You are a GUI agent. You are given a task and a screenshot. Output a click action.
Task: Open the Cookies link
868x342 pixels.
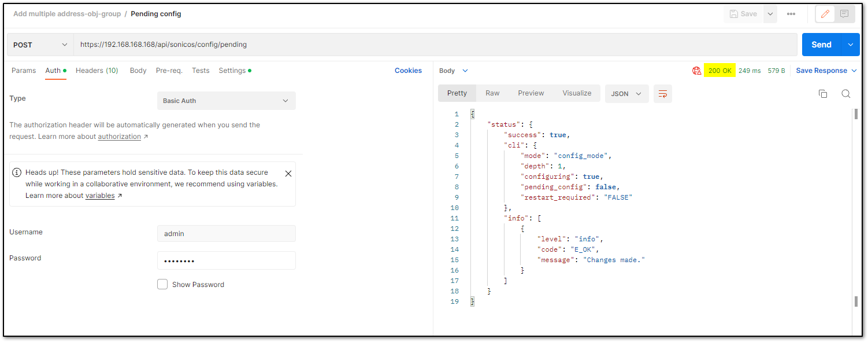click(x=408, y=71)
